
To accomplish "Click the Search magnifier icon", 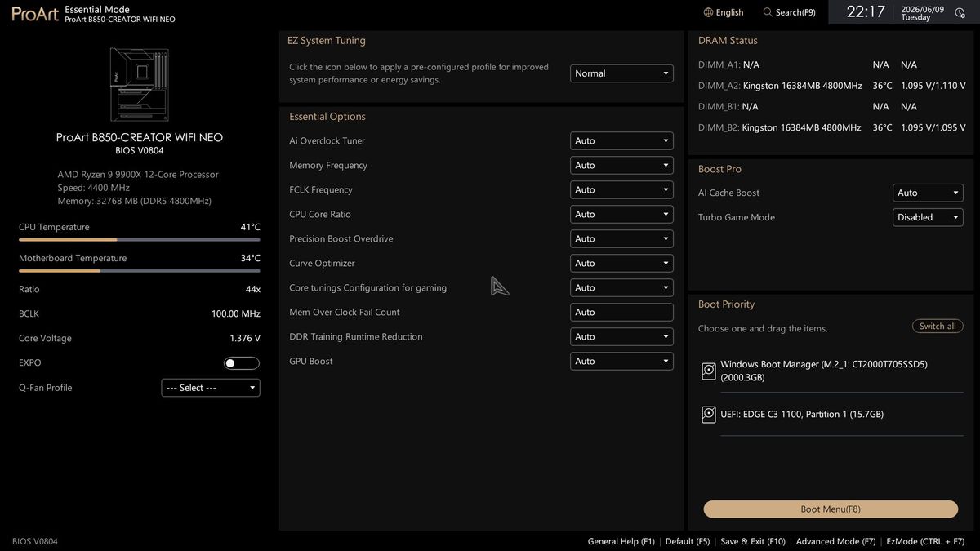I will coord(768,12).
